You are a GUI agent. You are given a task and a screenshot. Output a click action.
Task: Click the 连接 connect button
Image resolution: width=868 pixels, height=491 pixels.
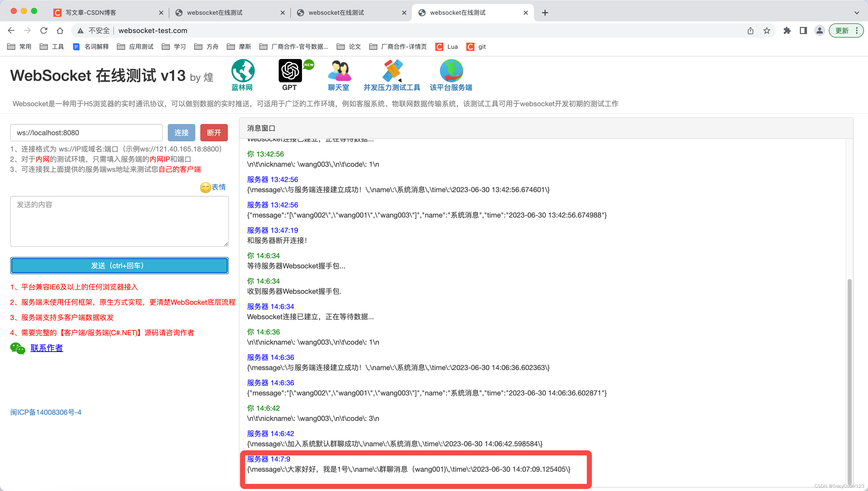181,132
